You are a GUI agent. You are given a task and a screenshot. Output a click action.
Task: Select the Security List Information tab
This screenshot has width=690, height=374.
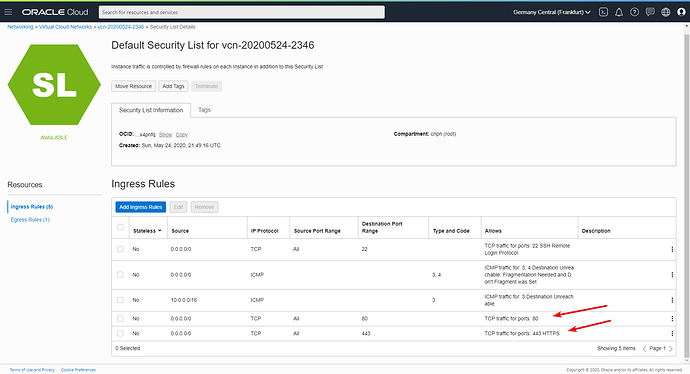pyautogui.click(x=151, y=110)
